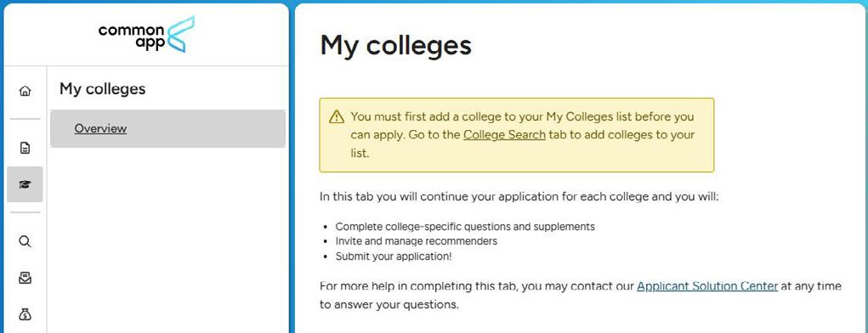
Task: Click the Common App logo
Action: pos(147,34)
